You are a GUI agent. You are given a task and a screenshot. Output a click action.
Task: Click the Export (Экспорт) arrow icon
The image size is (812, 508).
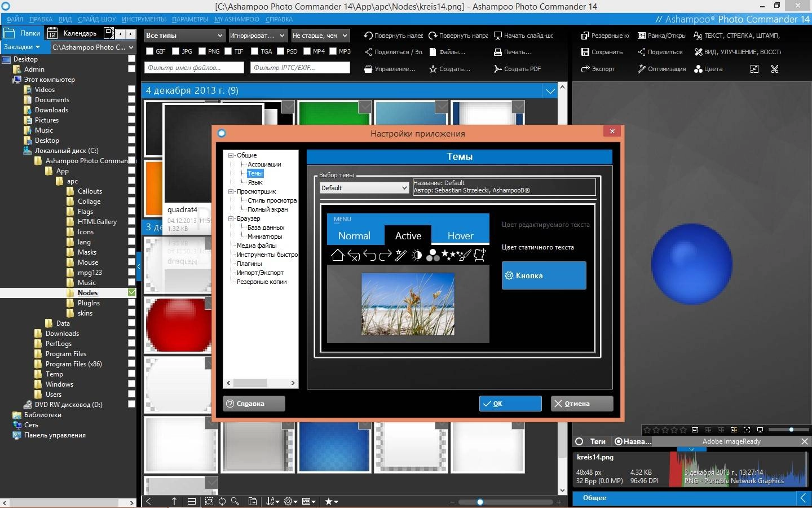585,69
